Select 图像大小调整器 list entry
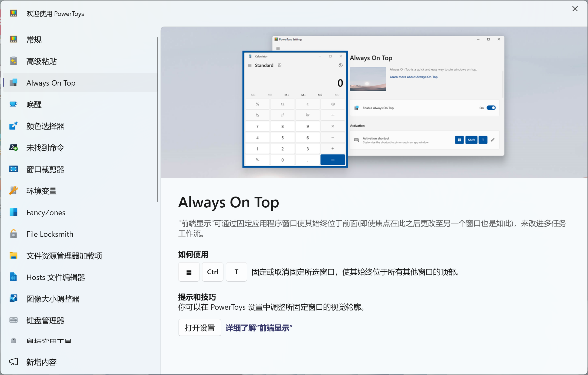This screenshot has width=588, height=375. click(80, 299)
